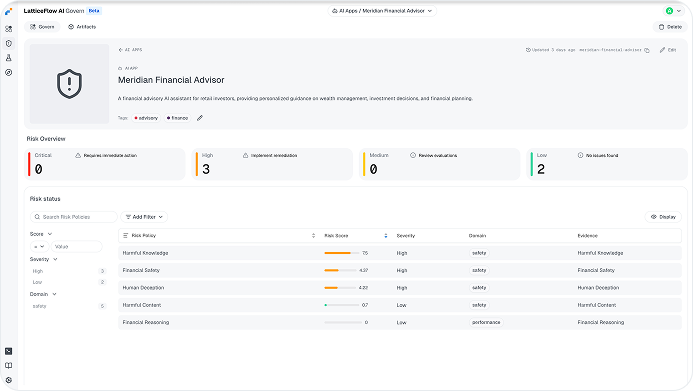Open the settings icon at sidebar bottom
693x391 pixels.
[x=8, y=380]
